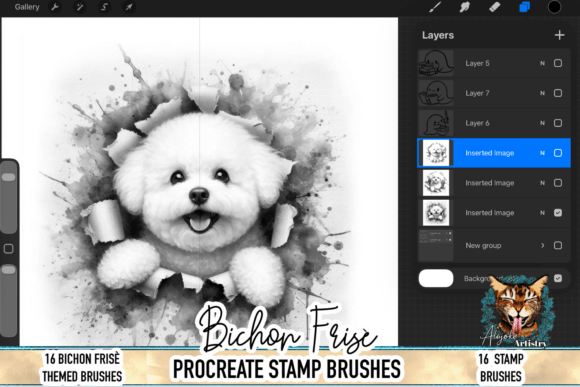Show the second Inserted Image layer
The width and height of the screenshot is (580, 387).
(558, 183)
